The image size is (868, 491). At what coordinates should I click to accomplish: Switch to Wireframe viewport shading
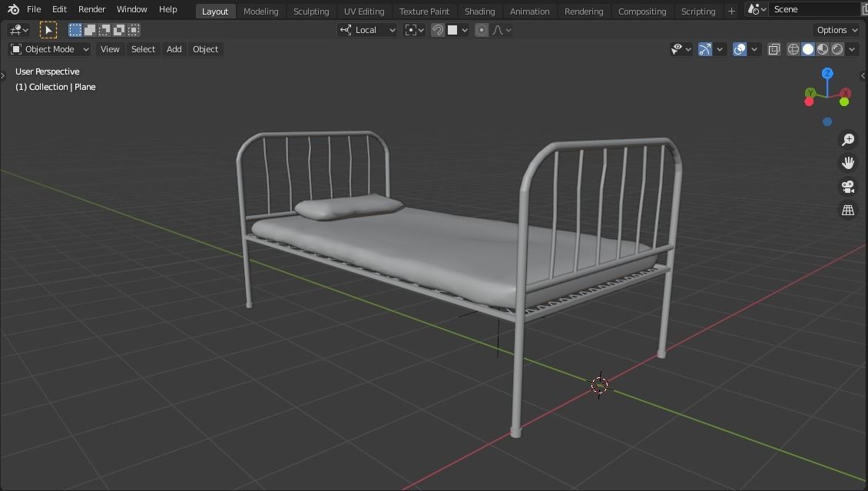793,49
